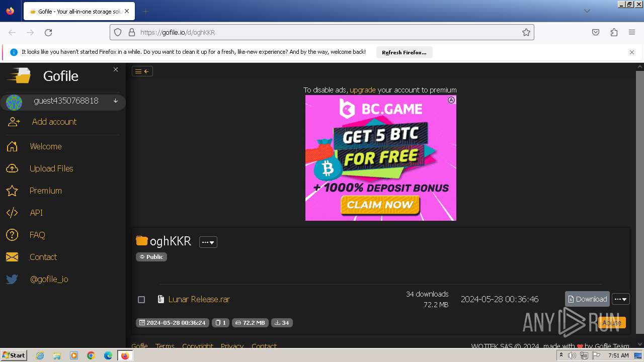644x362 pixels.
Task: Click the Refresh Firefox button
Action: 404,52
